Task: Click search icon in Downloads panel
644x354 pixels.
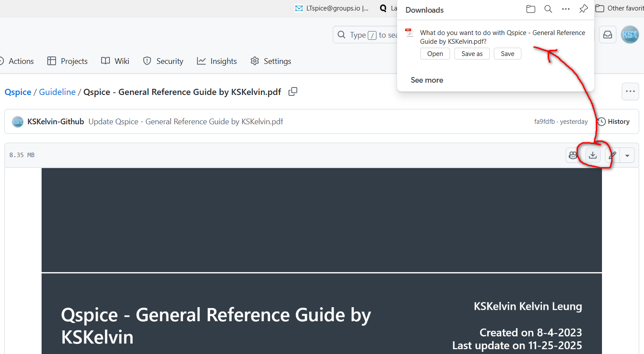Action: [548, 9]
